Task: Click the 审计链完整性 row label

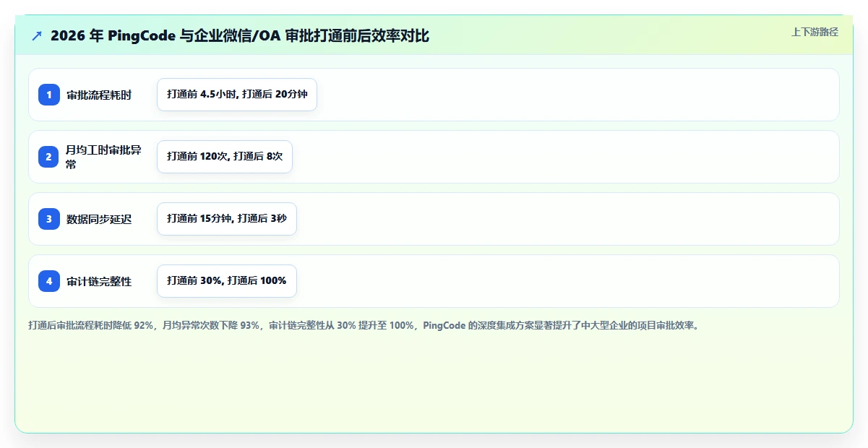Action: tap(99, 281)
